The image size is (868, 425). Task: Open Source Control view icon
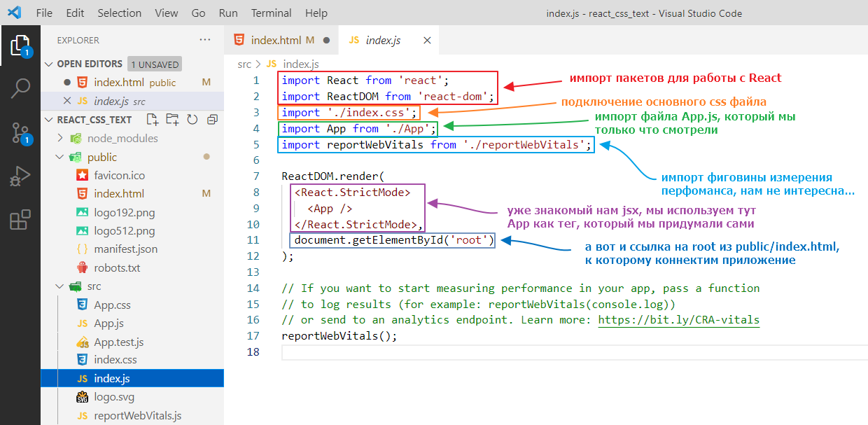(20, 132)
